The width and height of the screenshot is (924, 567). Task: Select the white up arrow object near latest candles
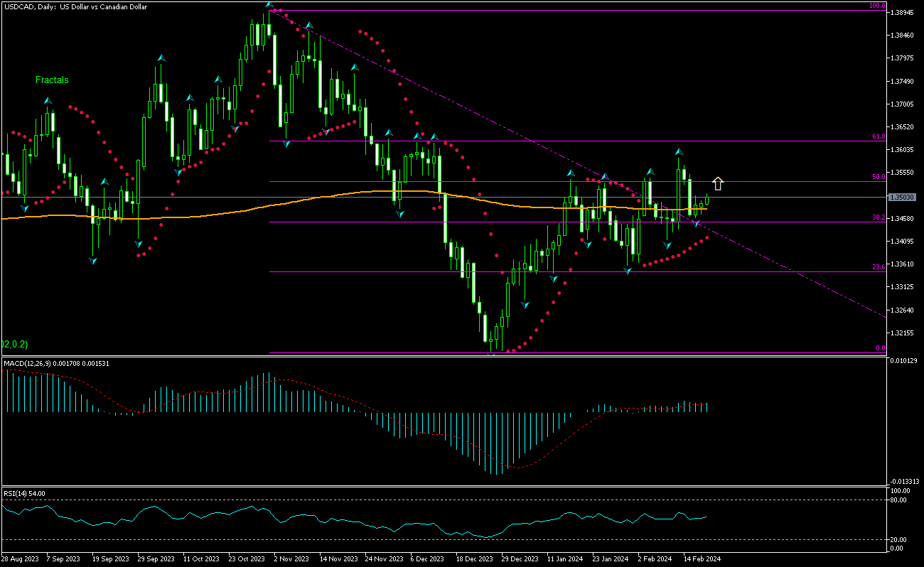coord(719,183)
